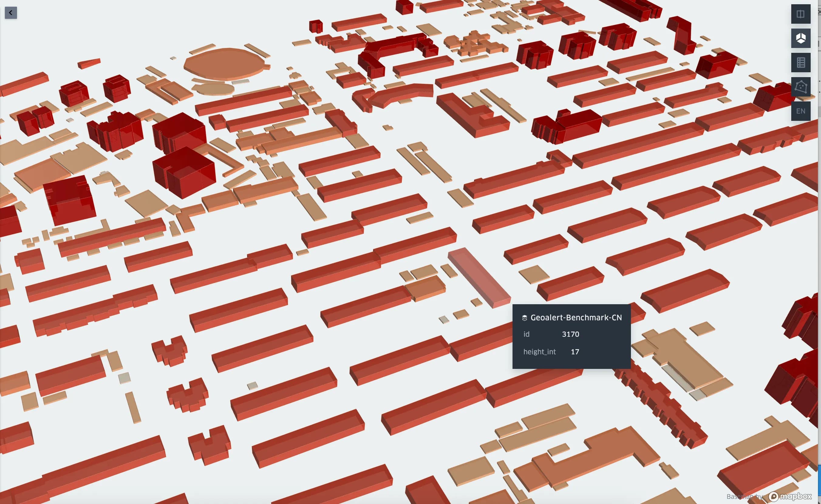The width and height of the screenshot is (821, 504).
Task: Click the back arrow at top left
Action: click(x=11, y=13)
